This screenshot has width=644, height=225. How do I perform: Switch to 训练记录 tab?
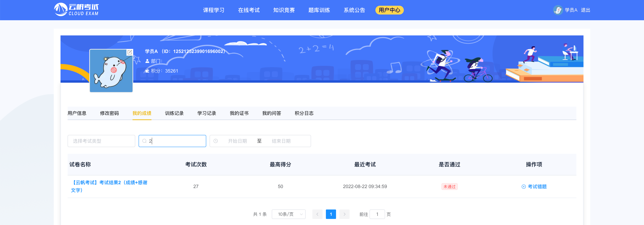174,113
